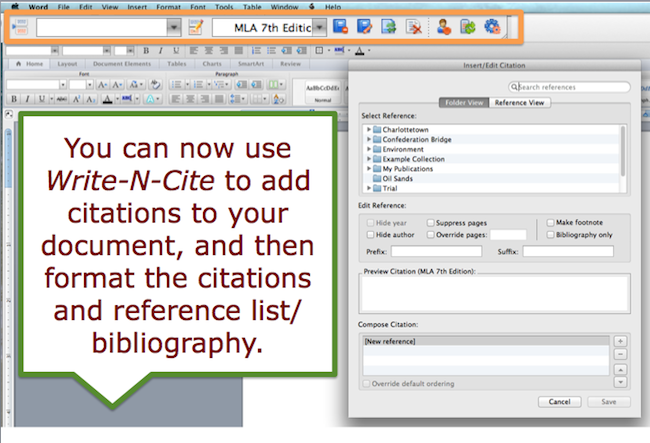
Task: Click the clear formatting icon in ribbon
Action: pos(155,85)
